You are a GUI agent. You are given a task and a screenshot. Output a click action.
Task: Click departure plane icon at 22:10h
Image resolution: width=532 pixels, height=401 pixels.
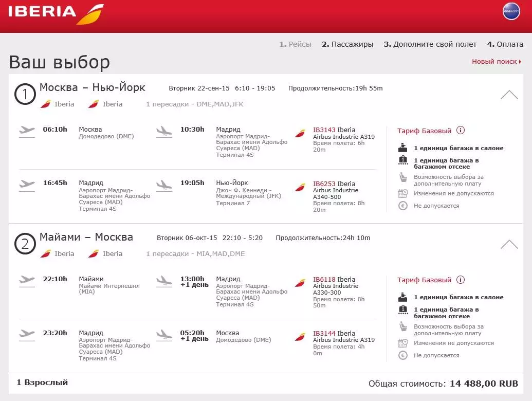click(27, 281)
